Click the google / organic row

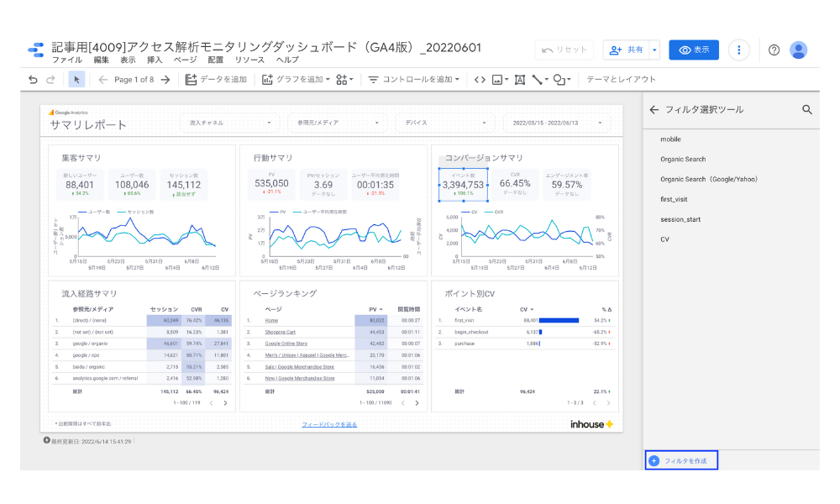(x=142, y=344)
